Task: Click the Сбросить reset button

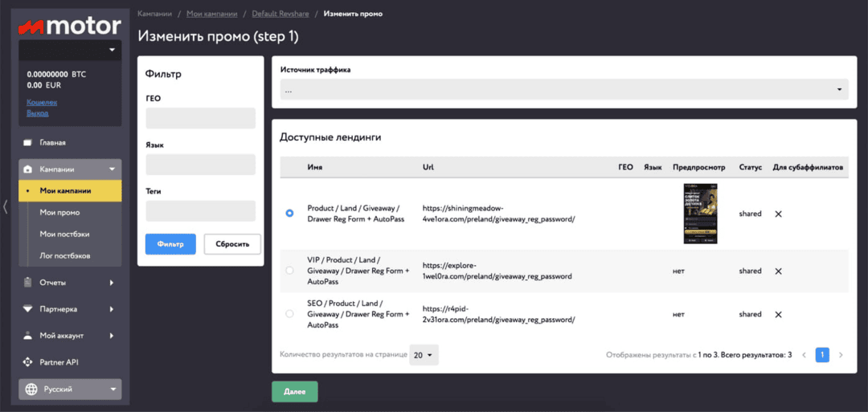Action: click(232, 244)
